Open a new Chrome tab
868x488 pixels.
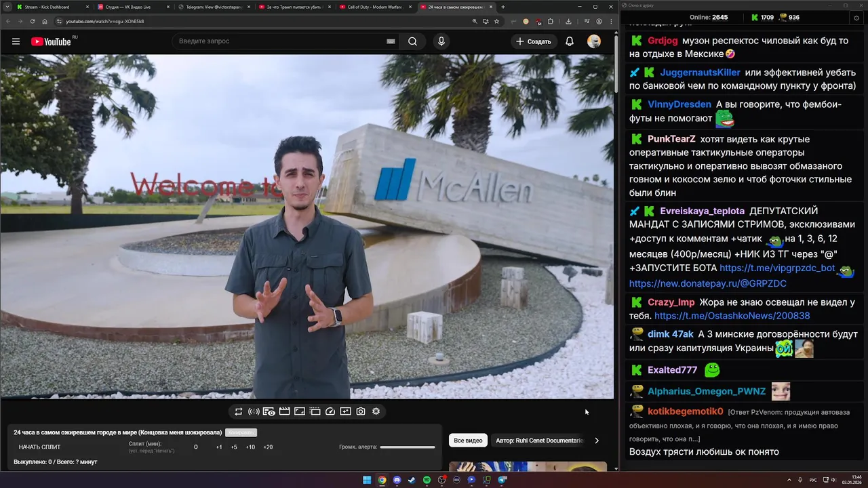point(502,7)
